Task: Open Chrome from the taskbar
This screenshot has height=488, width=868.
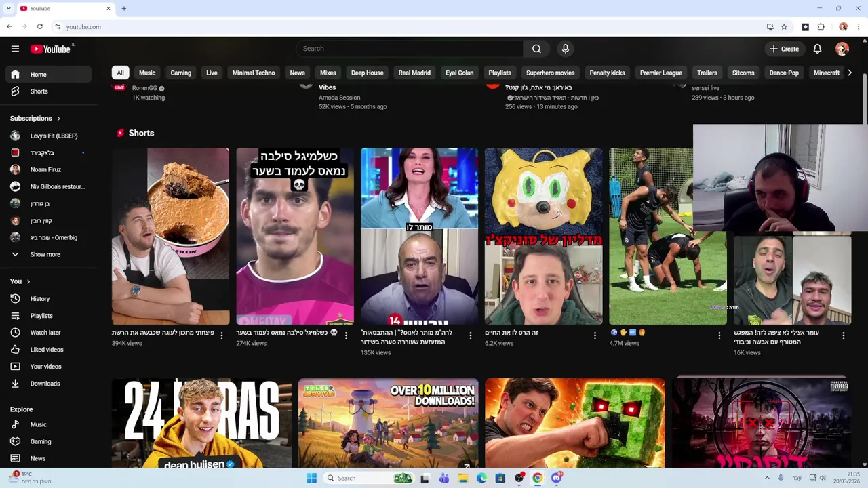Action: 537,478
